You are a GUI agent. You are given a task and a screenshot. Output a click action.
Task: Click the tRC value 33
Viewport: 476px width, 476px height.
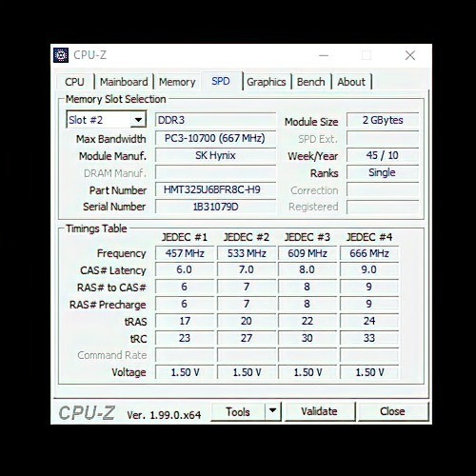pos(369,338)
